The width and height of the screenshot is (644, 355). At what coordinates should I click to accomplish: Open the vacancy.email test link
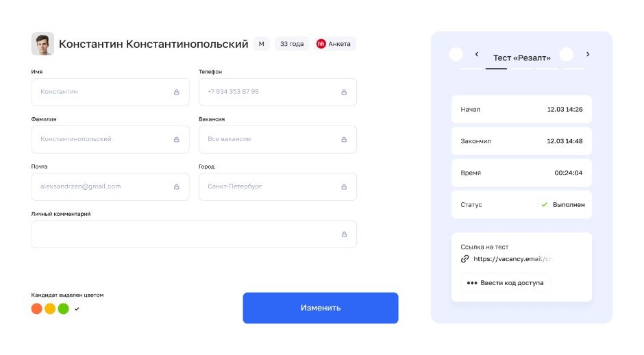pyautogui.click(x=512, y=259)
